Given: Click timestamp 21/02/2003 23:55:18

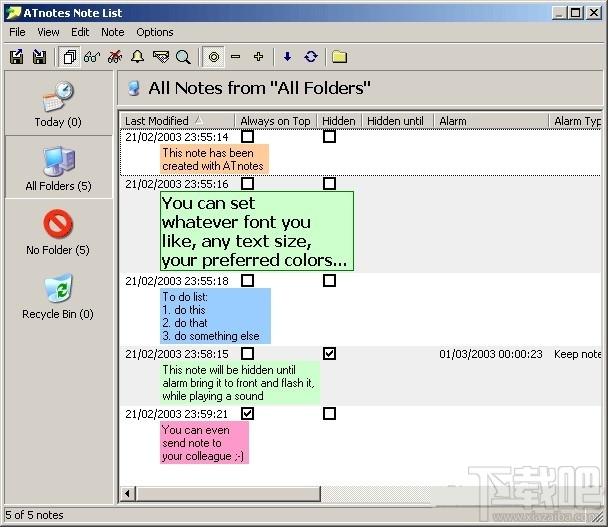Looking at the screenshot, I should [x=177, y=281].
